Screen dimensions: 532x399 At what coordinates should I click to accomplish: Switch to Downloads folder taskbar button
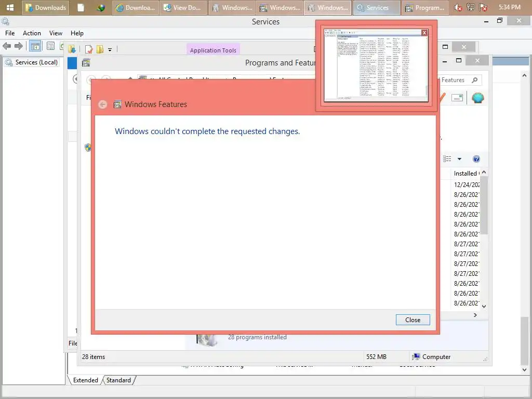tap(46, 7)
